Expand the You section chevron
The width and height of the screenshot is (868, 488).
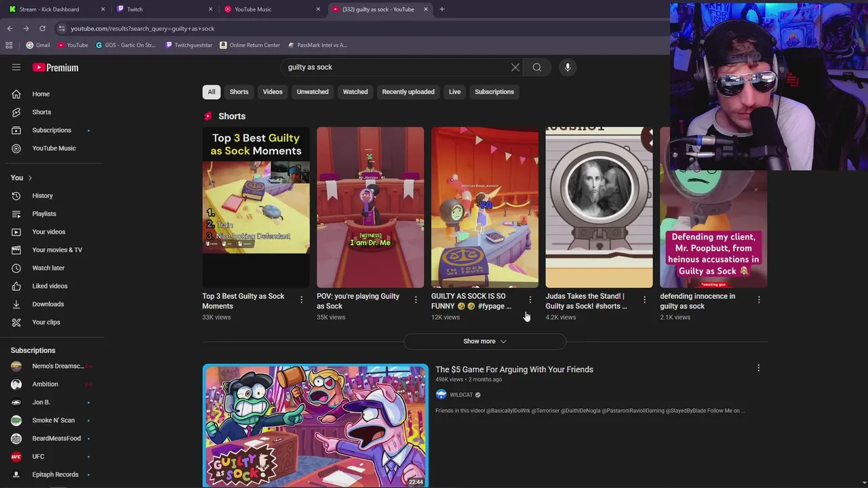coord(30,178)
